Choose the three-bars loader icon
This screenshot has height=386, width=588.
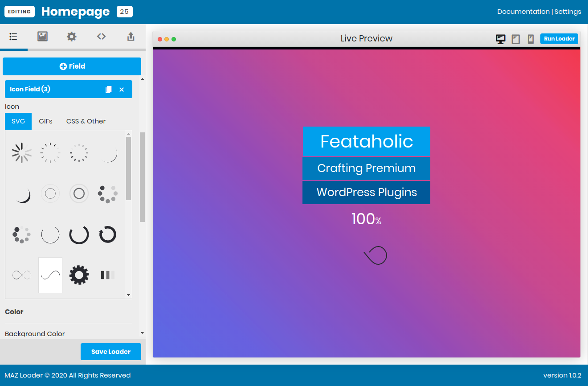tap(107, 275)
